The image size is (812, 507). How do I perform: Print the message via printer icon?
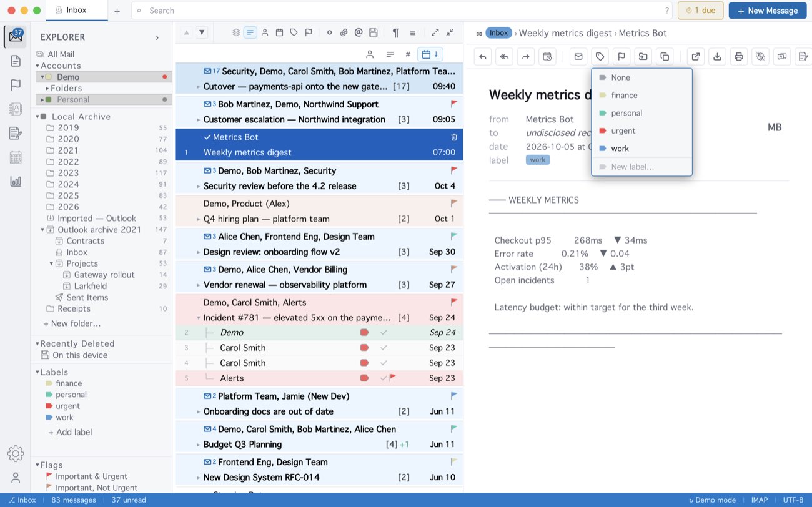coord(739,57)
